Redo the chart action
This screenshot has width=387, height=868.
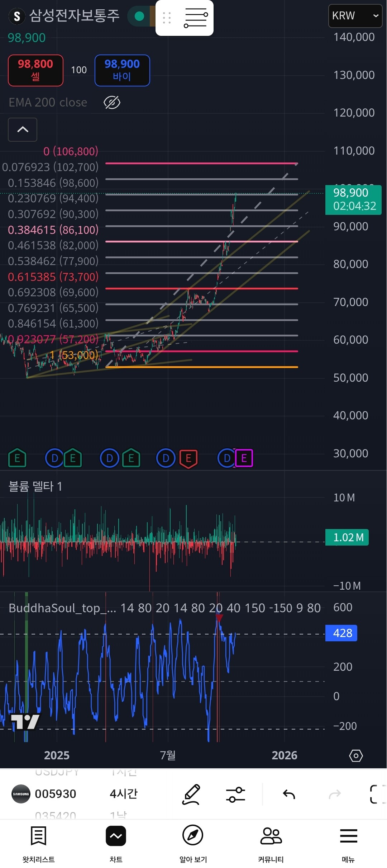click(335, 794)
